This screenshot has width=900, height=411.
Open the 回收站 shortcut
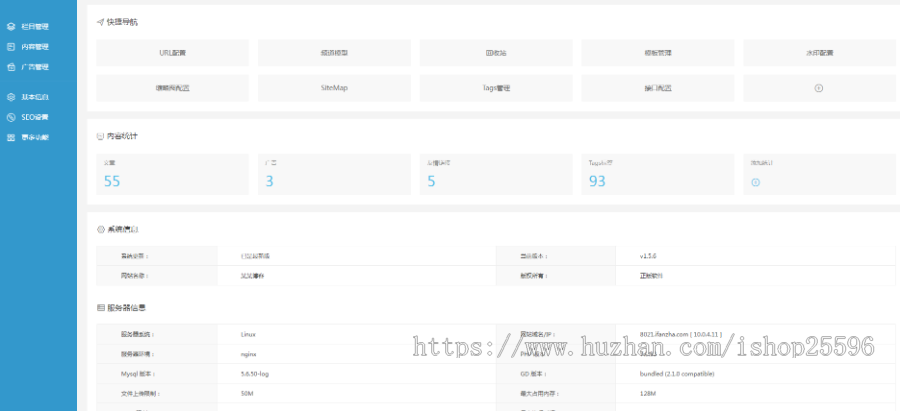496,53
